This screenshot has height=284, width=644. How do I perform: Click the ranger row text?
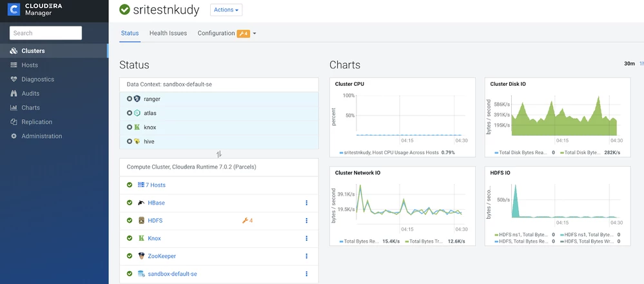(152, 99)
